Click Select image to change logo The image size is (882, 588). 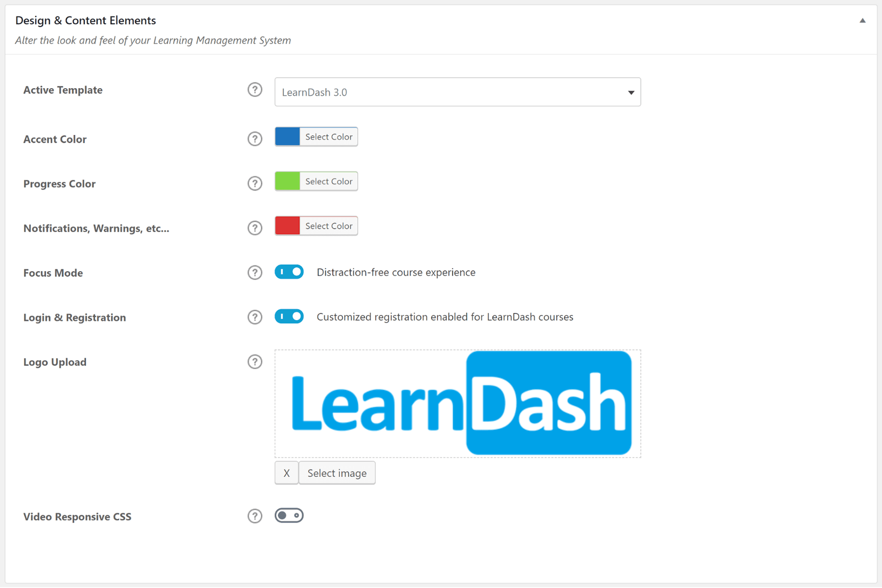tap(337, 473)
